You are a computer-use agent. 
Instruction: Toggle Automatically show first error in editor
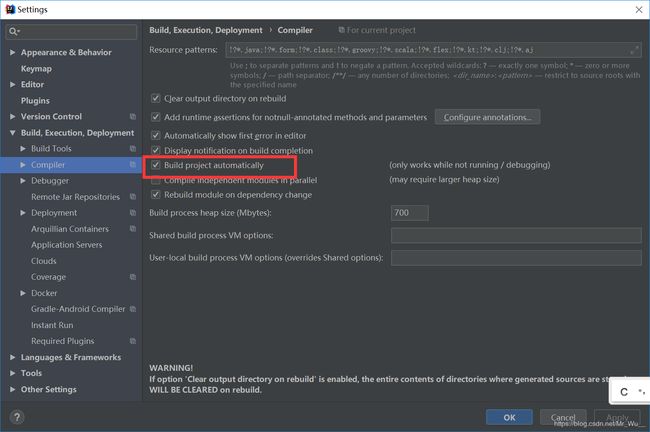pyautogui.click(x=155, y=136)
